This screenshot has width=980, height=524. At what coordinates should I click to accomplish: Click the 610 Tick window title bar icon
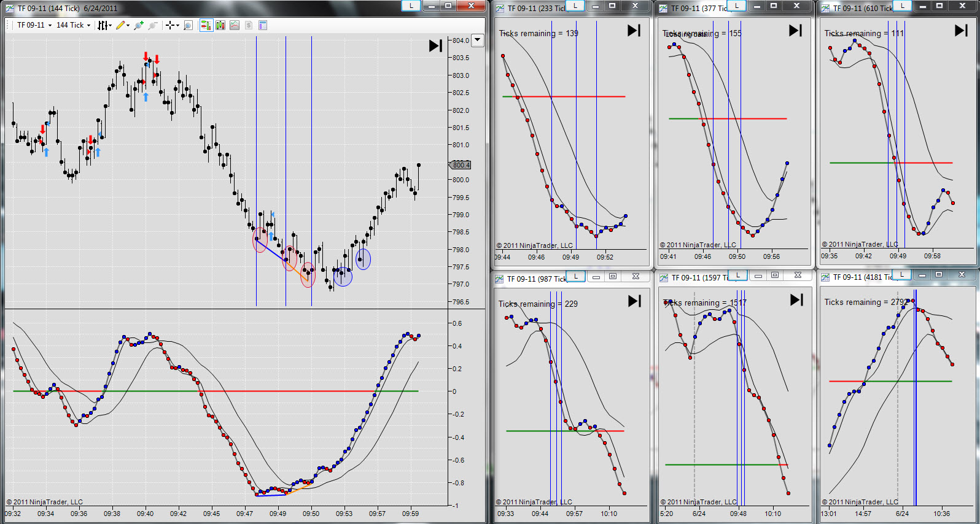(825, 9)
